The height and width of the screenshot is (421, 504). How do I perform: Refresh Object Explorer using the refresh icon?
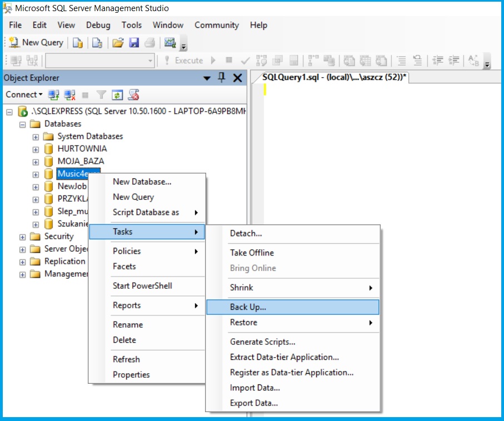117,95
